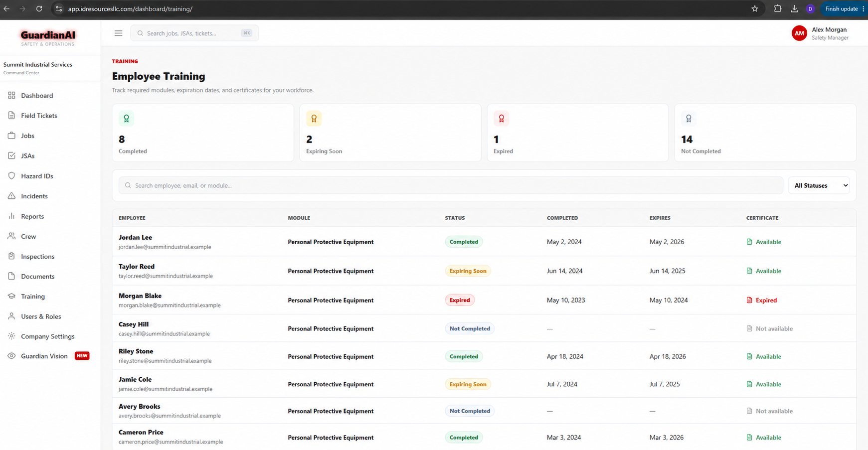Click the gray Not Completed award icon
Screen dimensions: 868x450
689,119
